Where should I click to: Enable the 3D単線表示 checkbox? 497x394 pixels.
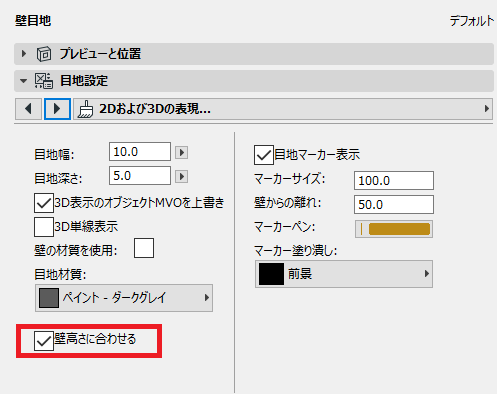pyautogui.click(x=44, y=227)
